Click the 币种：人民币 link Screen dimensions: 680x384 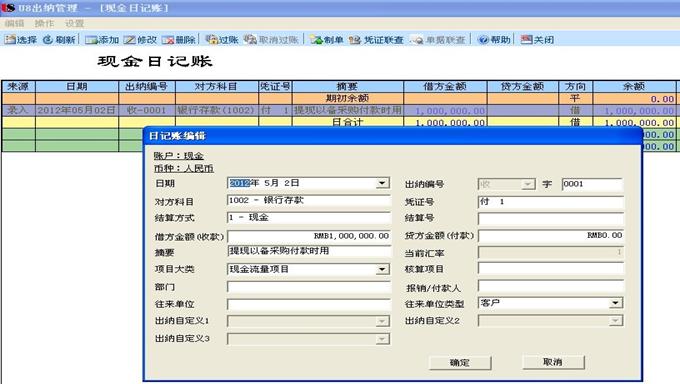183,168
